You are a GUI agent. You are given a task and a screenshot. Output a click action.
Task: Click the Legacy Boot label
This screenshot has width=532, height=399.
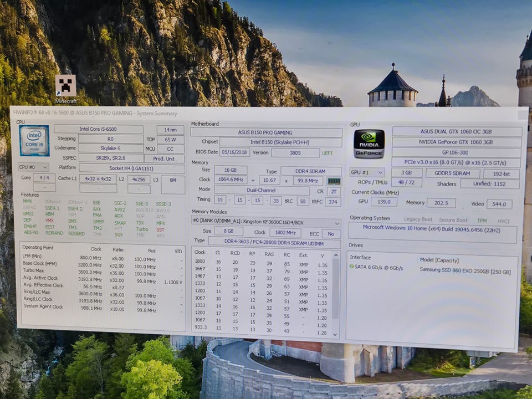pyautogui.click(x=418, y=219)
